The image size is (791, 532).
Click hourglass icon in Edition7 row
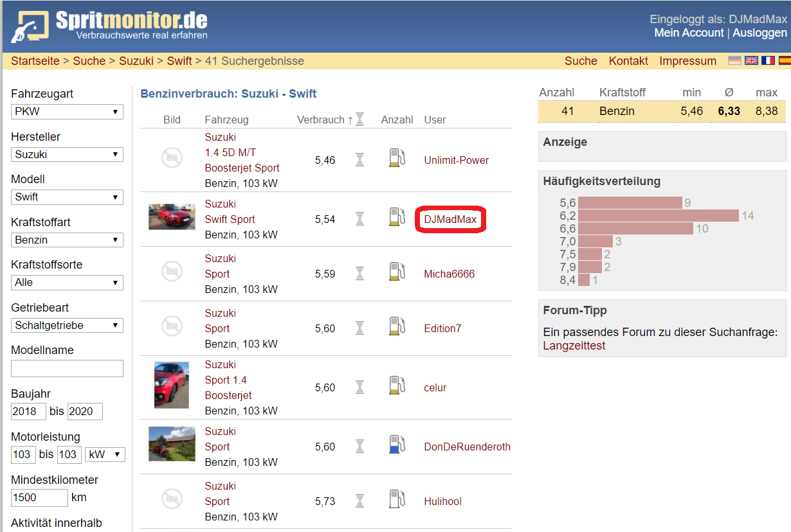coord(360,328)
